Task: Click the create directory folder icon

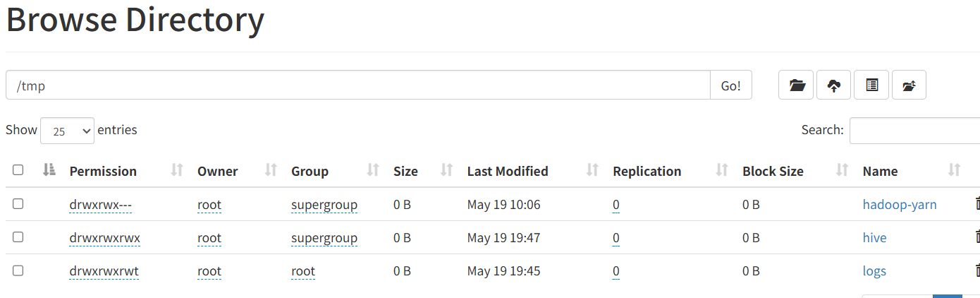Action: (x=797, y=85)
